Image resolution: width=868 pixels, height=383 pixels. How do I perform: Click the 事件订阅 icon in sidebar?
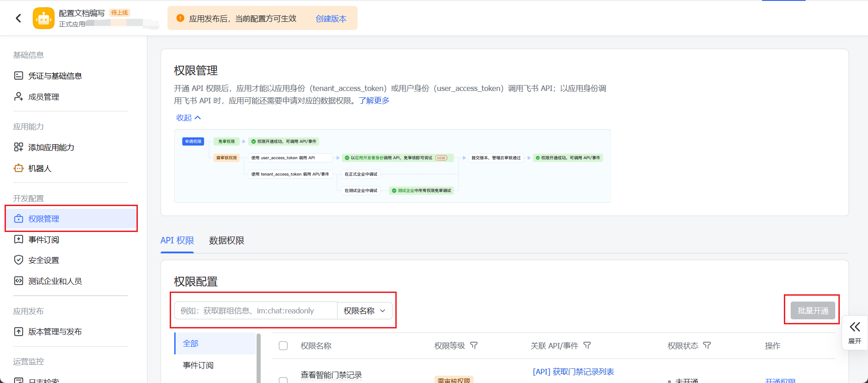(x=19, y=239)
